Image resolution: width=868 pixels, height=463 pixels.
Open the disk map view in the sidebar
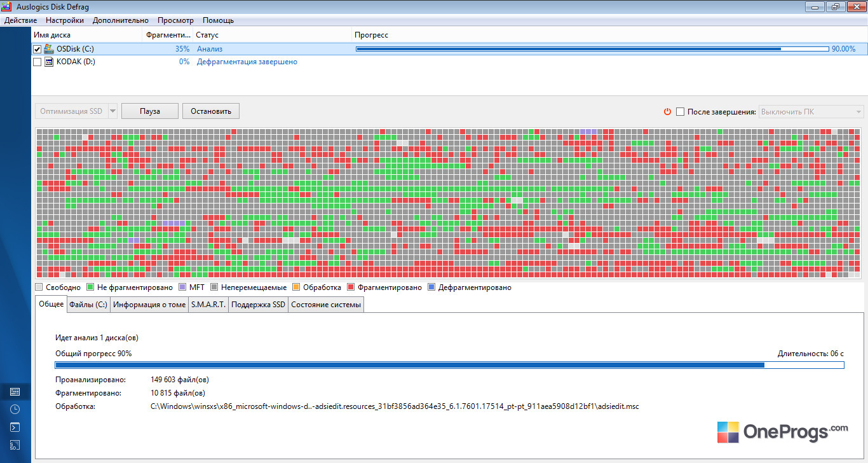15,392
